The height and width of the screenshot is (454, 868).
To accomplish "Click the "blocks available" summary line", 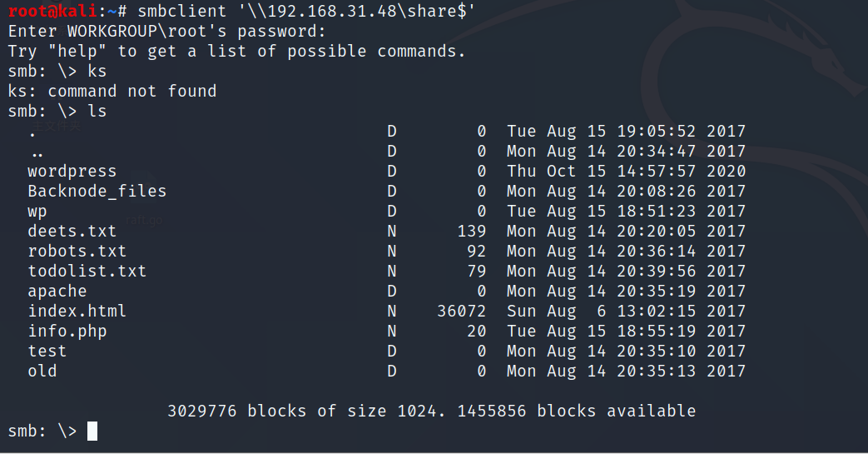I will [431, 411].
